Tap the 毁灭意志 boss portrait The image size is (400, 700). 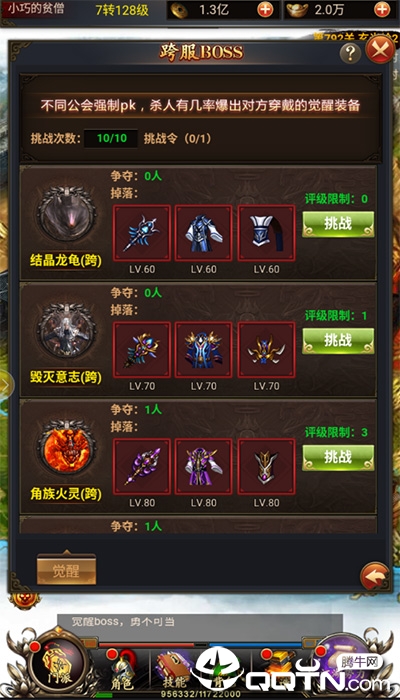pyautogui.click(x=67, y=330)
